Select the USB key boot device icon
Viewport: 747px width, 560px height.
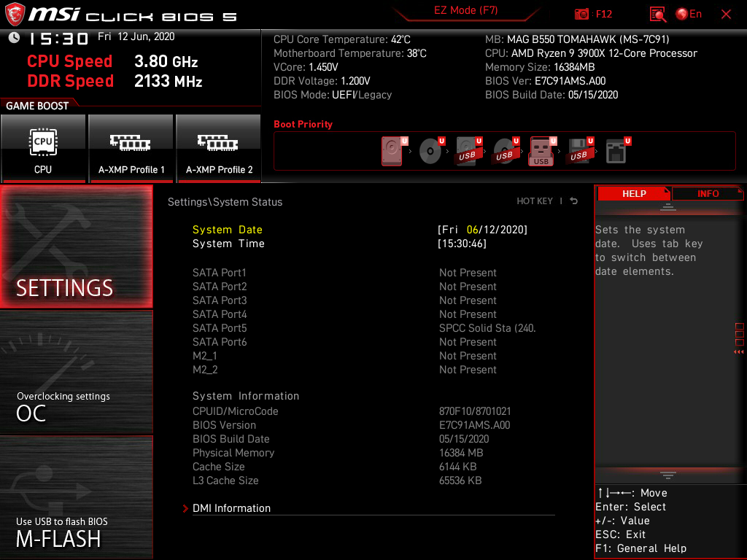point(542,151)
